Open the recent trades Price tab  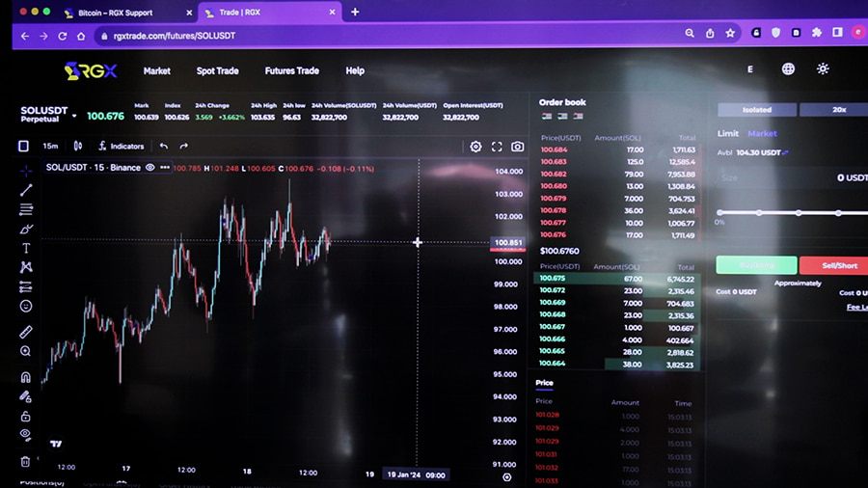(544, 383)
